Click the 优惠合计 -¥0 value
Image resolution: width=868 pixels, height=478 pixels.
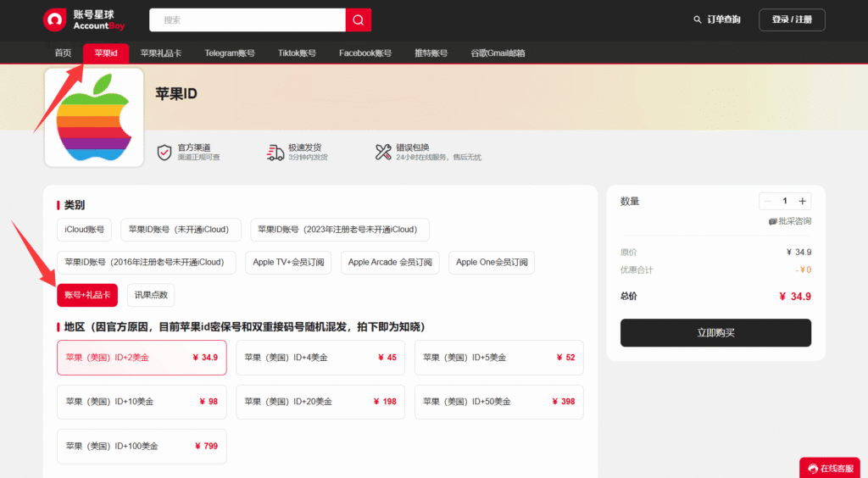(804, 270)
